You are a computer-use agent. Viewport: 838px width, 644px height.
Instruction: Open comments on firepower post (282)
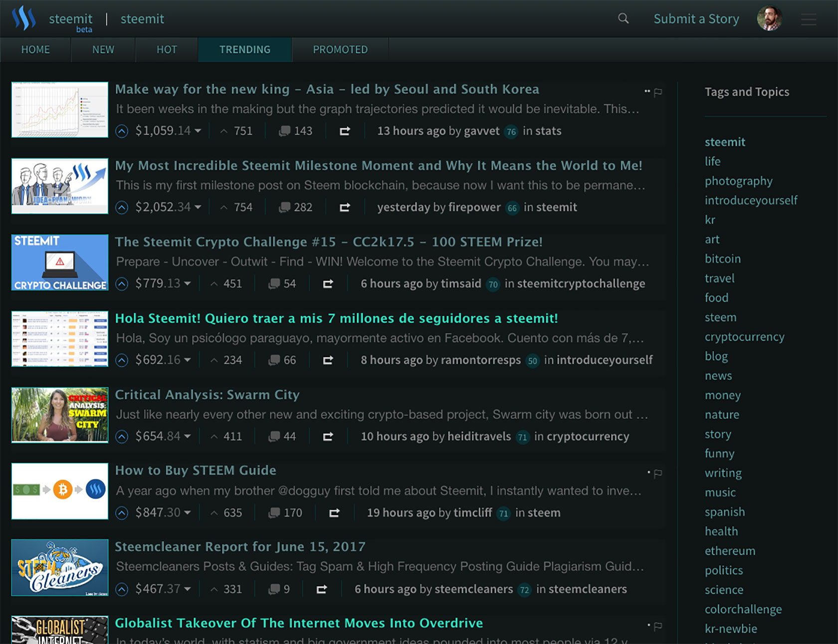click(295, 207)
